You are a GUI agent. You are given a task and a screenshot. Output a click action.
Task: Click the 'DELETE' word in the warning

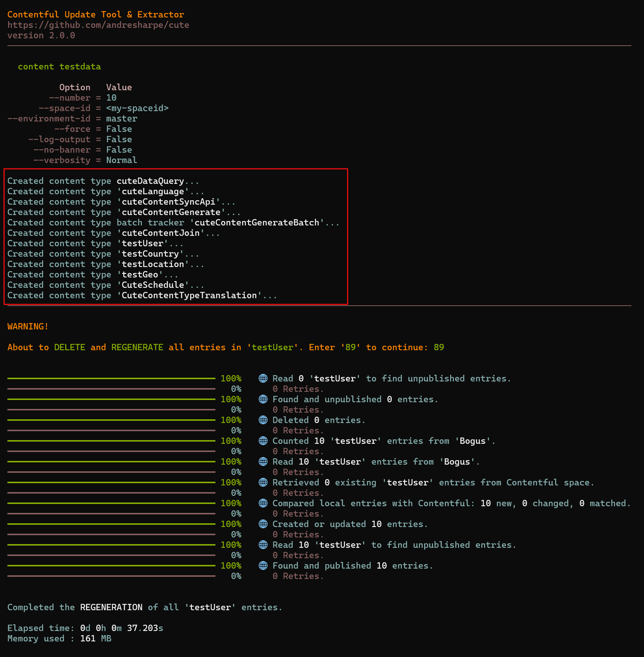pos(70,347)
